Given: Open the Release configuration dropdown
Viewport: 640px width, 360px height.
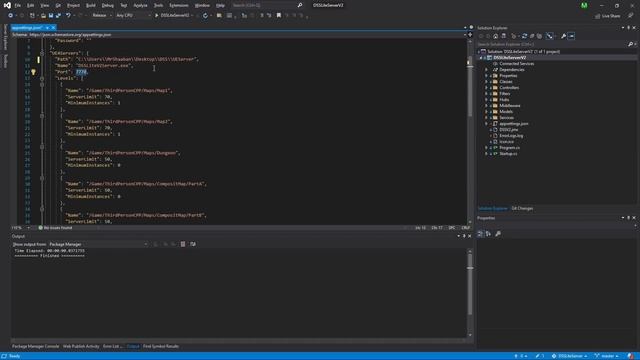Looking at the screenshot, I should point(102,16).
